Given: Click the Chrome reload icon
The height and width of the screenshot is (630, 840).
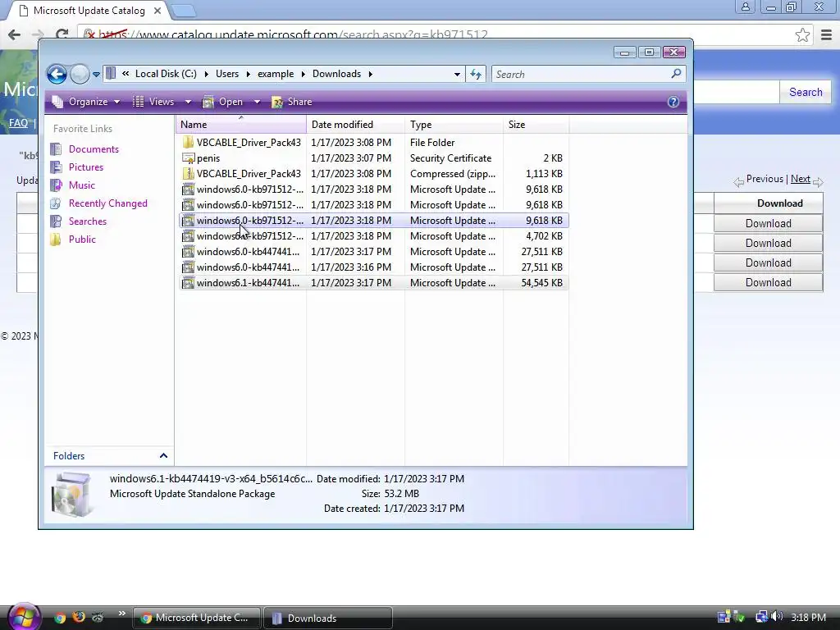Looking at the screenshot, I should click(62, 34).
